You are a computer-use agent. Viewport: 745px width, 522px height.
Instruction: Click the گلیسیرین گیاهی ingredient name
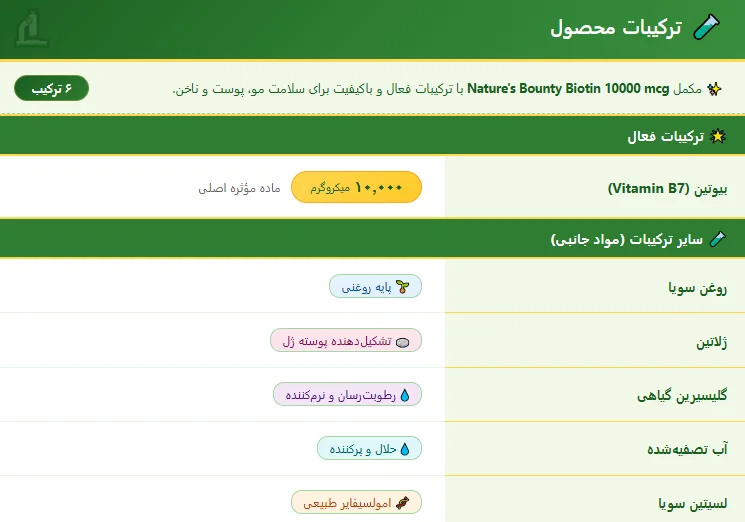682,396
